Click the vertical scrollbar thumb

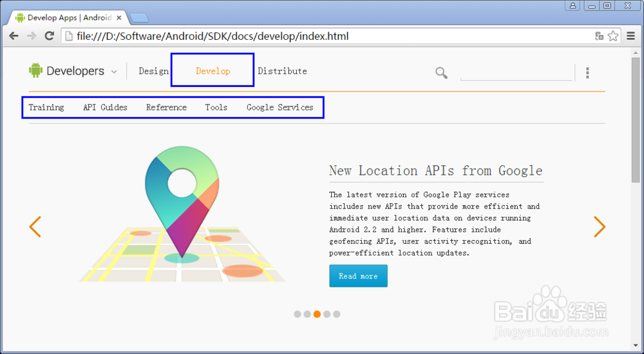(636, 120)
